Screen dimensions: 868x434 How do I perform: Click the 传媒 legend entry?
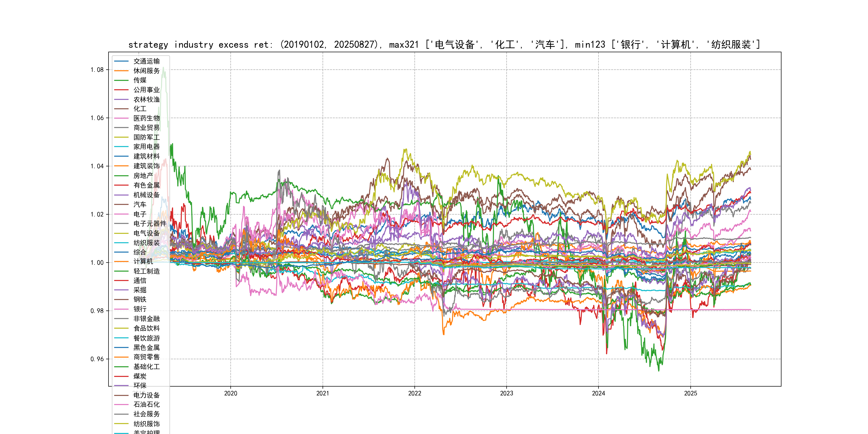click(x=140, y=80)
